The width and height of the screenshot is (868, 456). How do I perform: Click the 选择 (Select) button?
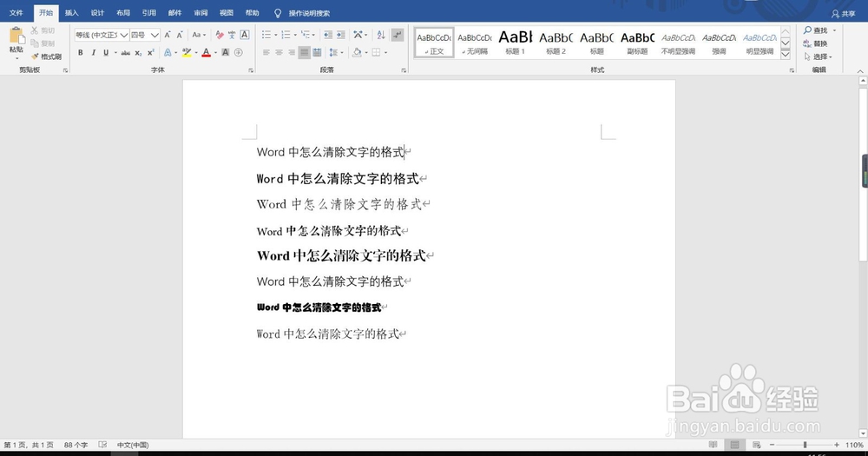(819, 56)
